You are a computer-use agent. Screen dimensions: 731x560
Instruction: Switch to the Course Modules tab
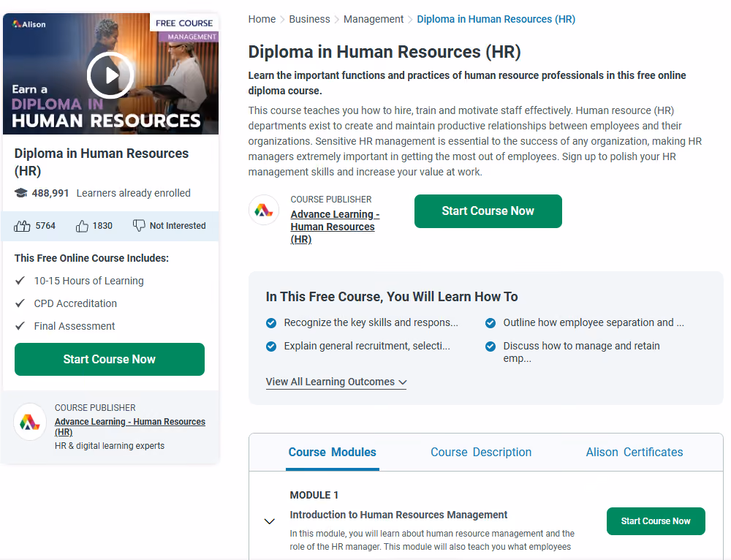[333, 453]
